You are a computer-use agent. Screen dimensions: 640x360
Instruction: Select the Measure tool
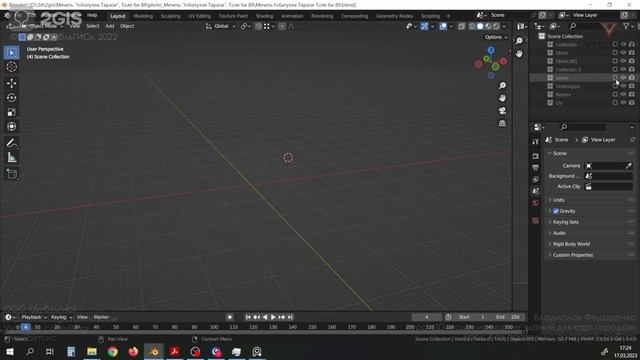click(x=11, y=158)
